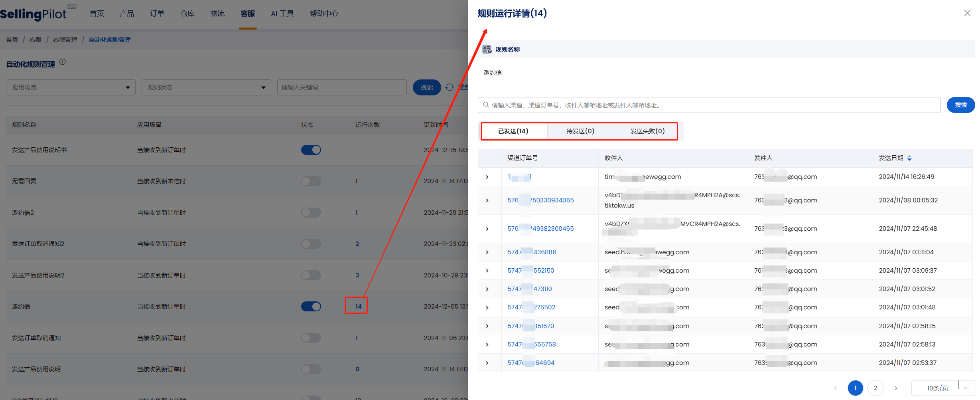Screen dimensions: 980x400
Task: Go to next page with right arrow
Action: (895, 388)
